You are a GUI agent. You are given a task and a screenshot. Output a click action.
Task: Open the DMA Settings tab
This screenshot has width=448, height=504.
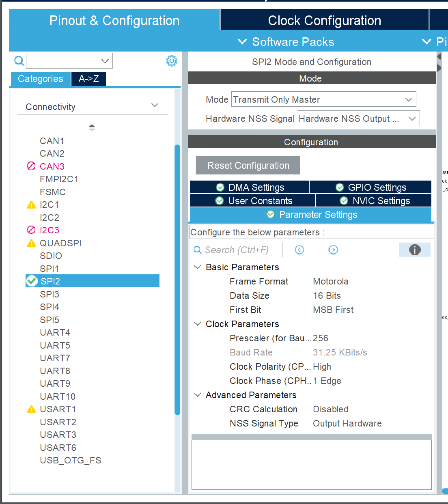[250, 187]
